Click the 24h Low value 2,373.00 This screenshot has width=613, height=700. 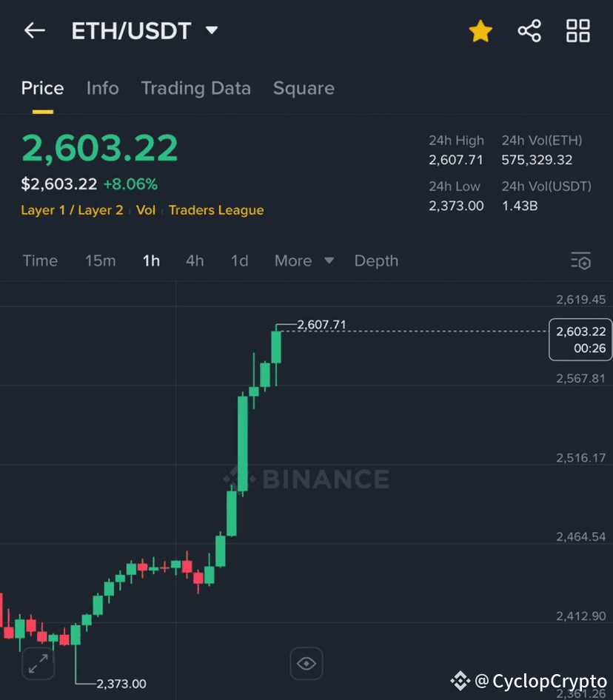(456, 206)
